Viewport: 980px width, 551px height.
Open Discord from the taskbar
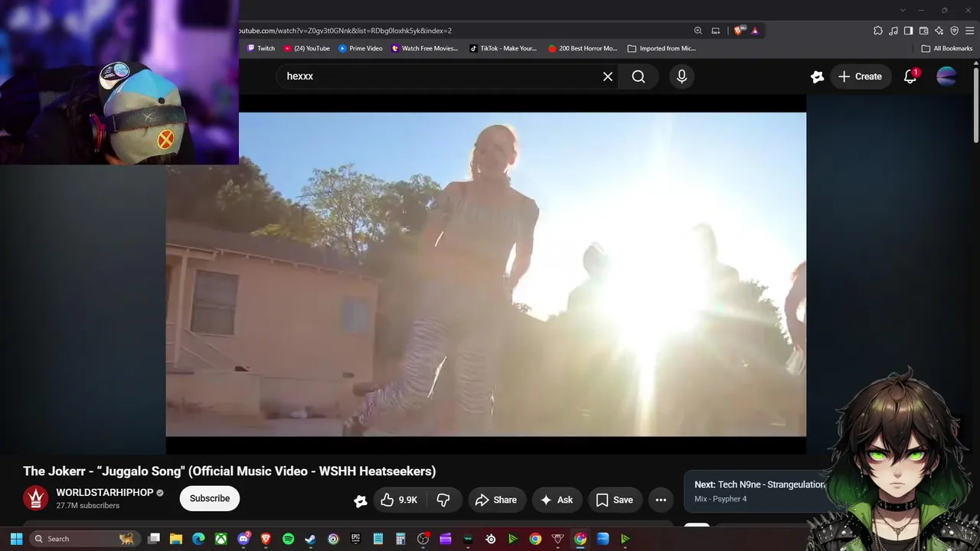(243, 539)
